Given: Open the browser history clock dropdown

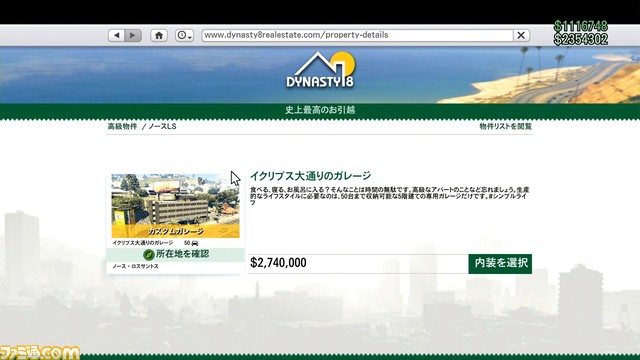Looking at the screenshot, I should click(x=184, y=36).
